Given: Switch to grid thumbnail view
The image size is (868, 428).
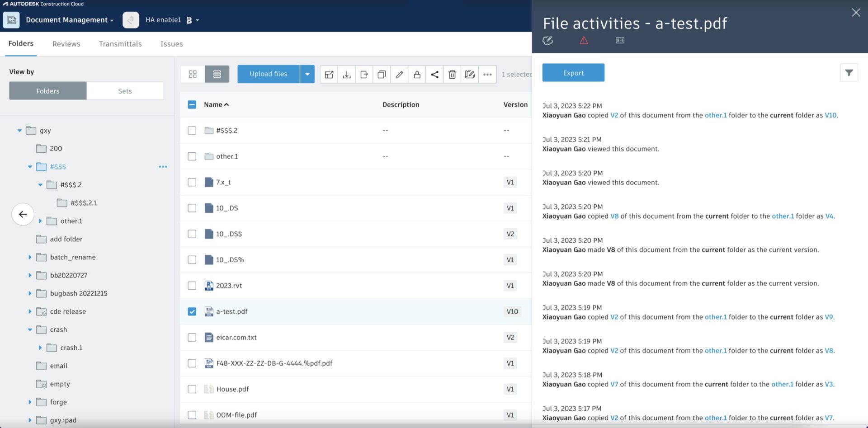Looking at the screenshot, I should [x=193, y=74].
